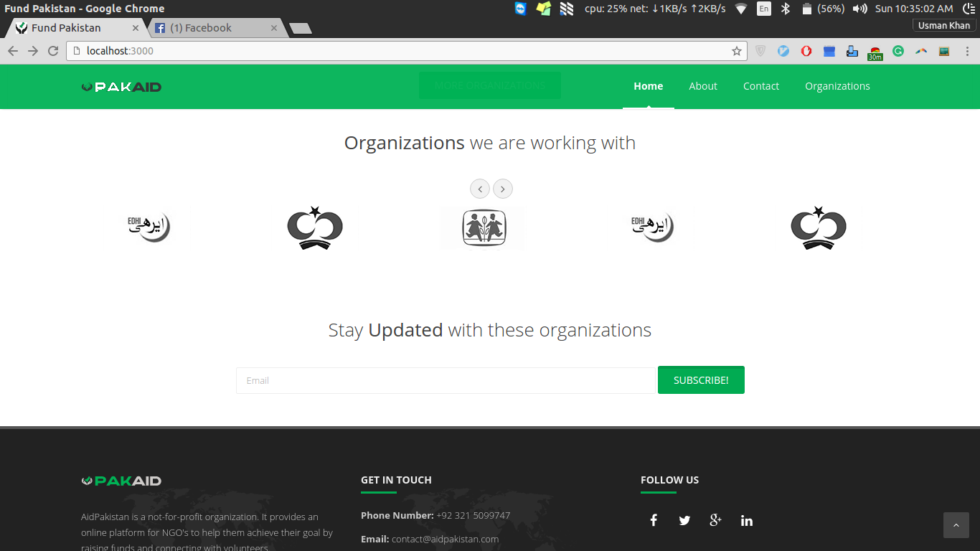
Task: Click the first crescent-and-star logo in the carousel
Action: [315, 227]
